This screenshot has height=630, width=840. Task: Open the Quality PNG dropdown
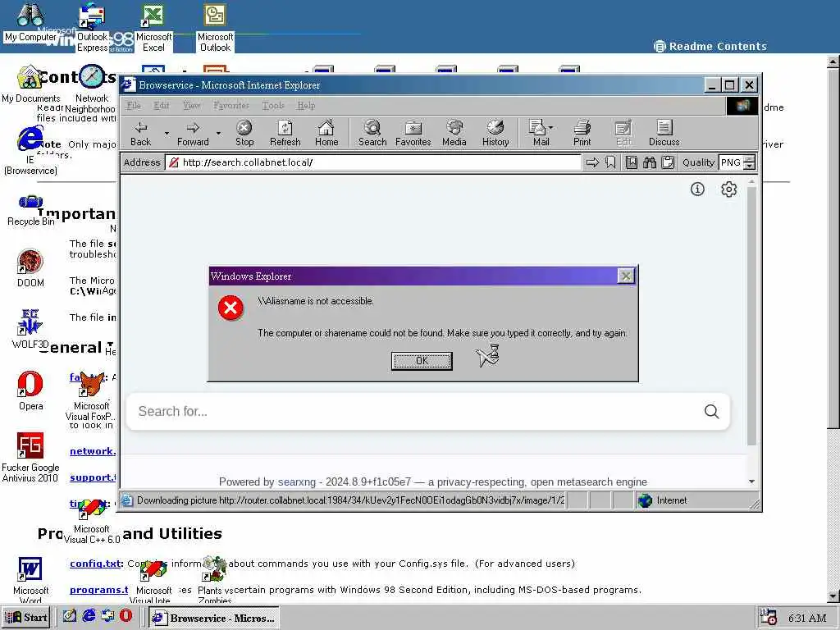(750, 162)
